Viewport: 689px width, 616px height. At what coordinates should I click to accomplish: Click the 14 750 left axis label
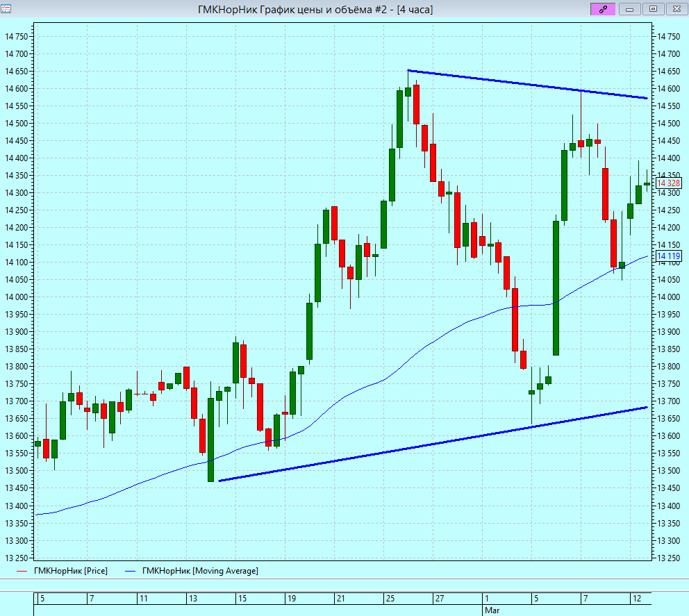pyautogui.click(x=16, y=37)
